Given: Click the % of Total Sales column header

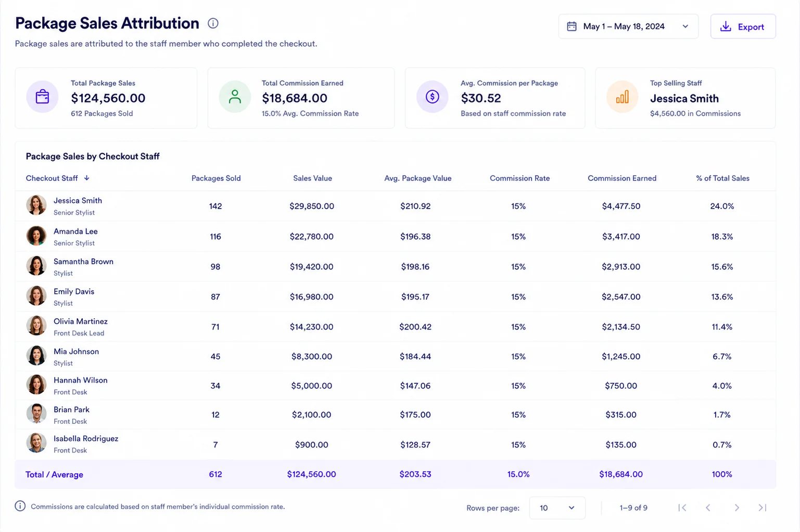Looking at the screenshot, I should [x=722, y=178].
